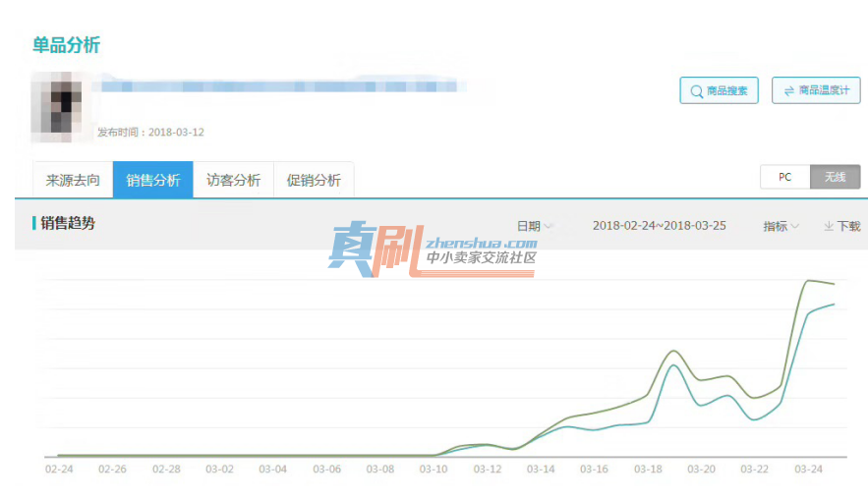Click the 单品分析 heading
This screenshot has width=868, height=499.
pyautogui.click(x=67, y=45)
